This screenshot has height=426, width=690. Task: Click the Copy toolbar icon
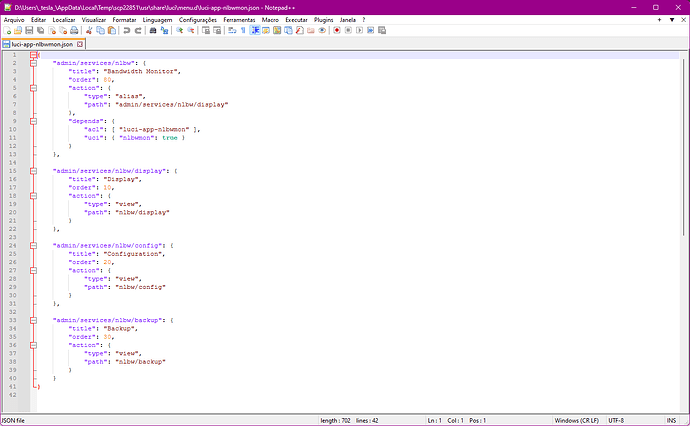(x=100, y=30)
